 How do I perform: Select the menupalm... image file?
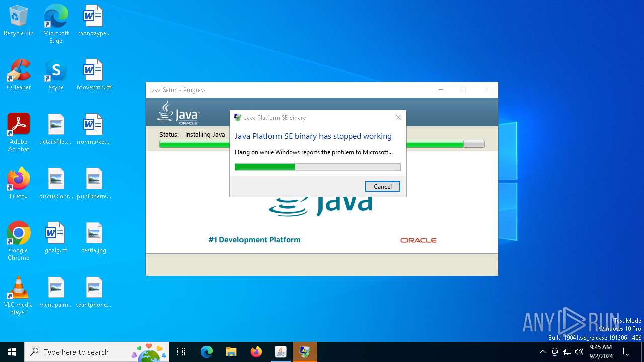tap(56, 293)
